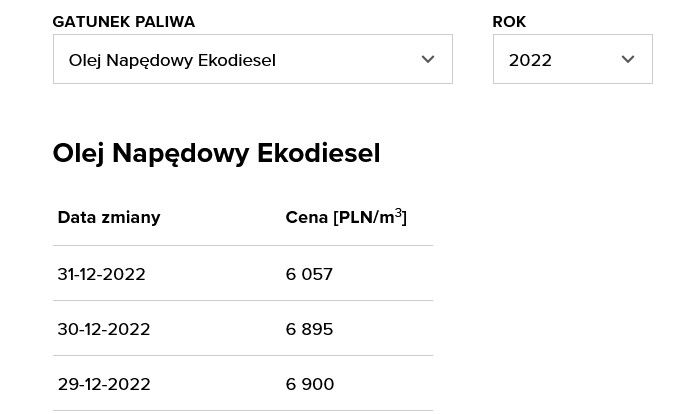Screen dimensions: 683x414
Task: Click the superscript 3 in price header
Action: [x=398, y=212]
